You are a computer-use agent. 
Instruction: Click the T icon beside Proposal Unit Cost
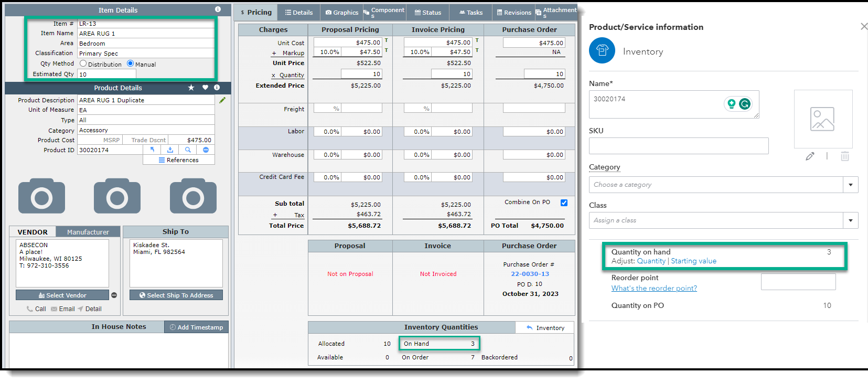point(387,40)
